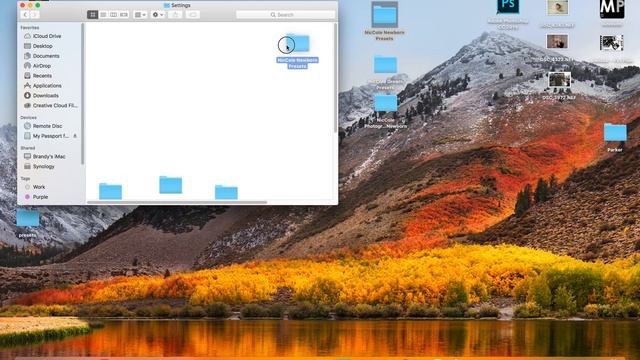Click the Settings folder icon in title bar
640x360 pixels.
click(167, 5)
